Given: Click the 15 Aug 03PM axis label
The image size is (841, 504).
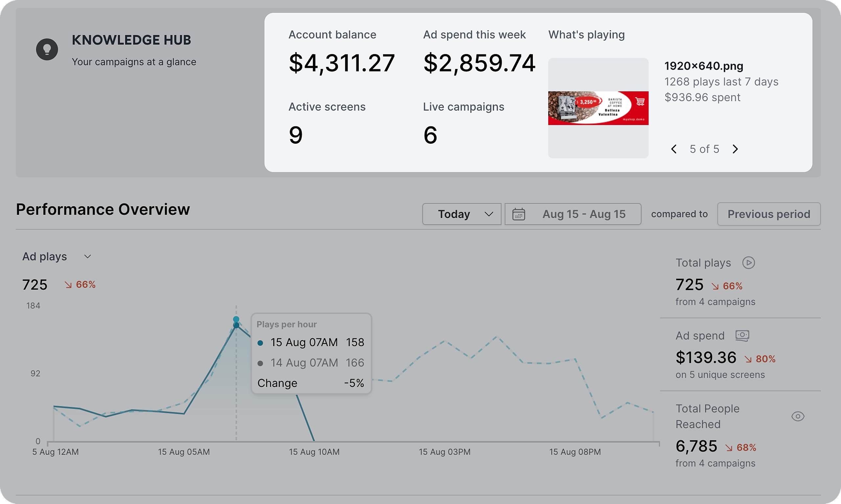Looking at the screenshot, I should pyautogui.click(x=444, y=452).
